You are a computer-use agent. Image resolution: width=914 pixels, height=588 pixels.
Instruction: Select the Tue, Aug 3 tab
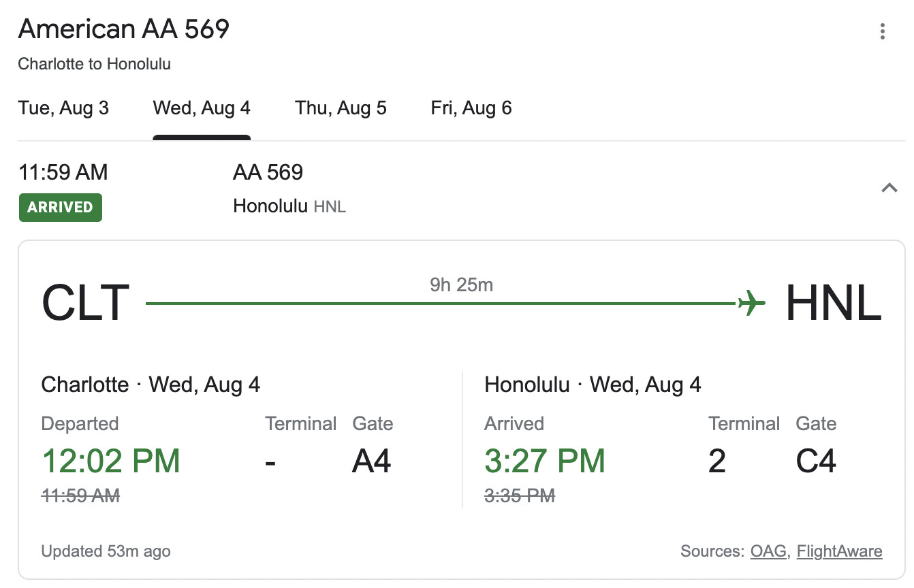(x=63, y=108)
